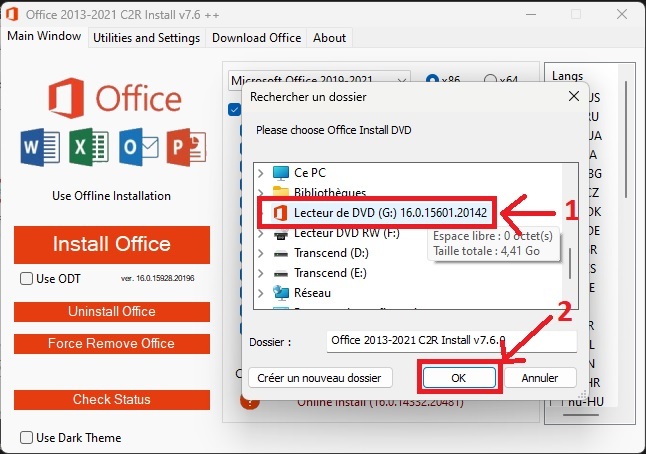Select the Lecteur DVD RW (F:) entry
This screenshot has width=646, height=454.
click(347, 234)
